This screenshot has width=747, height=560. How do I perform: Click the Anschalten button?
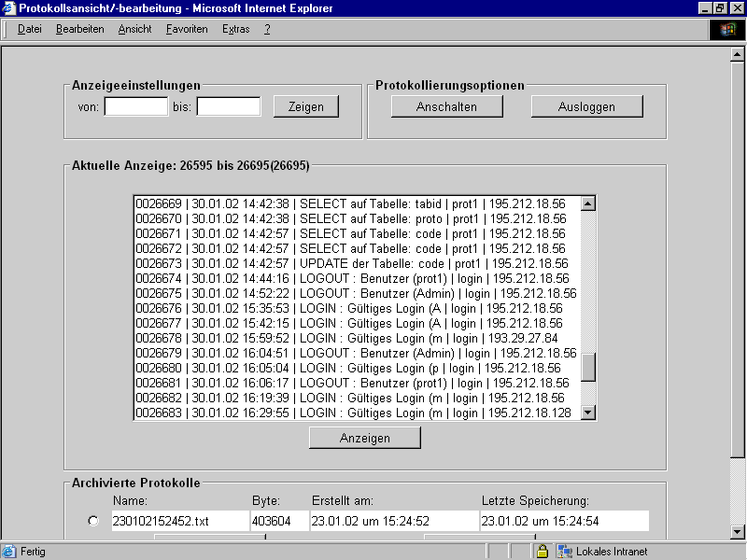coord(446,105)
